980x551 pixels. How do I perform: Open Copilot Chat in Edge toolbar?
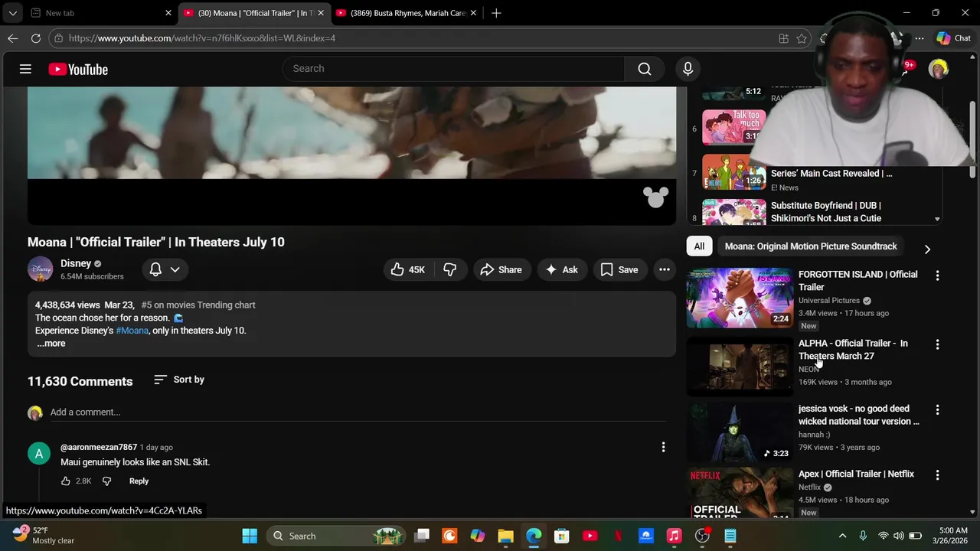coord(954,38)
